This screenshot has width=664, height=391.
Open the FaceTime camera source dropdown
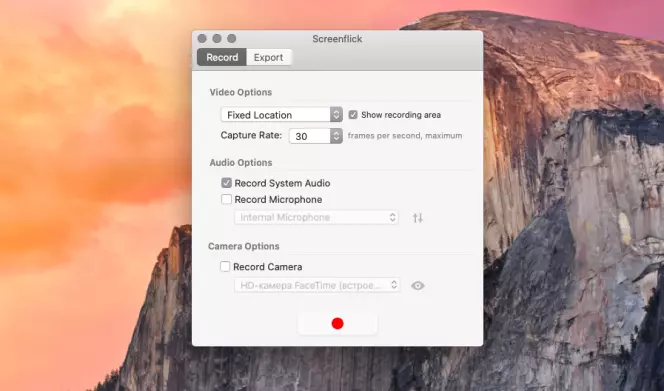click(317, 285)
